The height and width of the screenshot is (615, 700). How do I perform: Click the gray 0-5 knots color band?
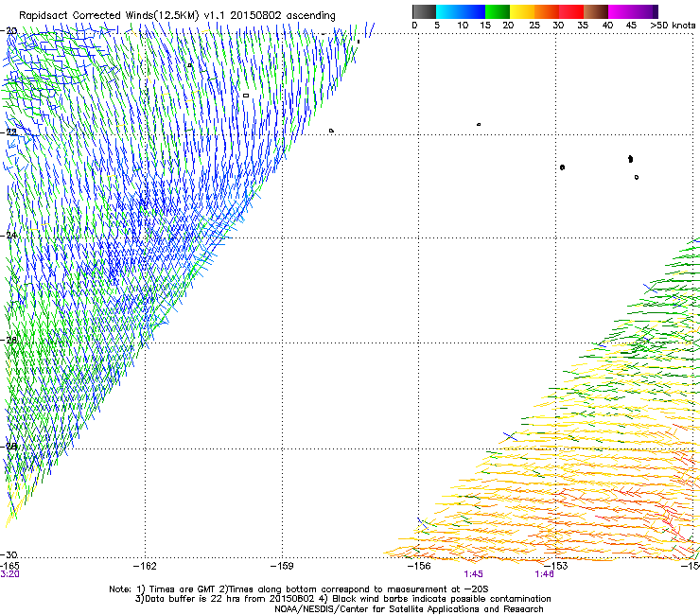(x=424, y=11)
